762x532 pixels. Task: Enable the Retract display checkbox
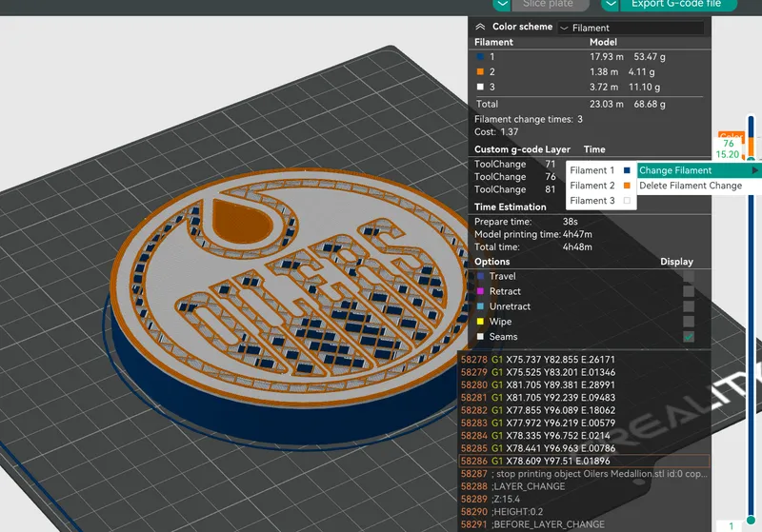click(688, 291)
